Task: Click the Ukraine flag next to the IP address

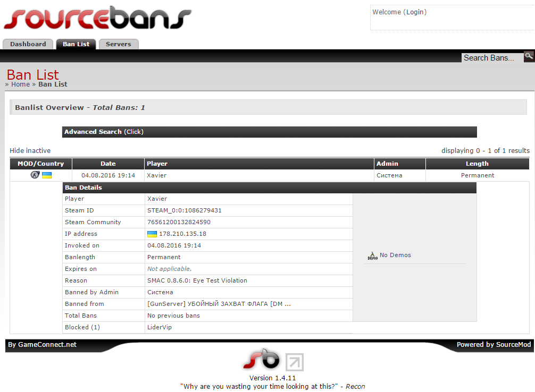Action: pos(152,234)
